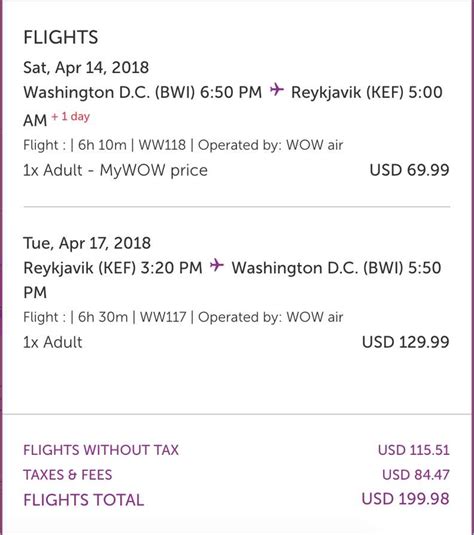Click Reykjavik (KEF) 3:20 PM departure
Screen dimensions: 474x535
click(x=113, y=268)
